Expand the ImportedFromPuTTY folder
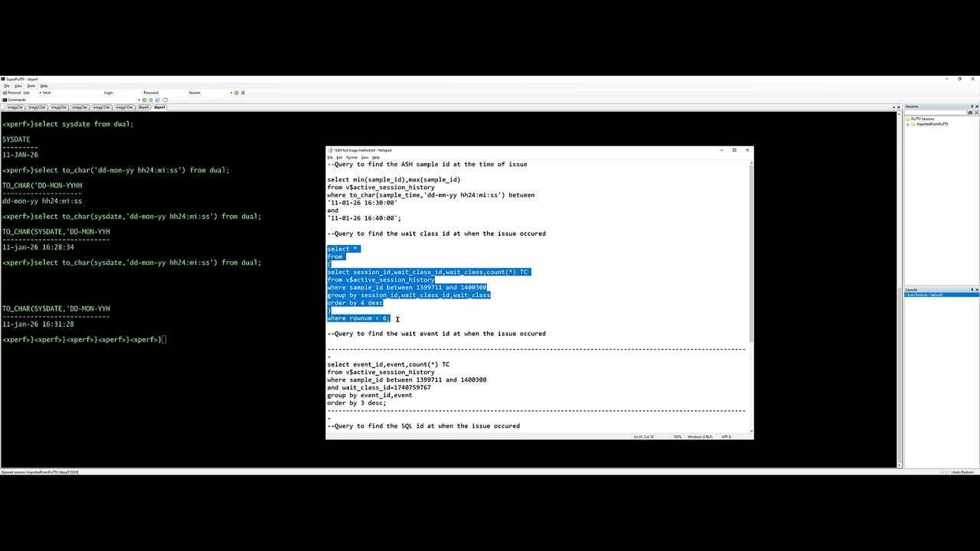Screen dimensions: 980x551 point(908,125)
